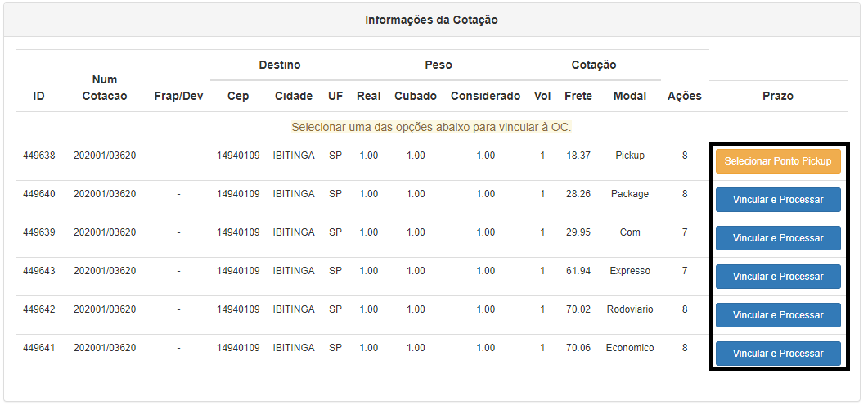The height and width of the screenshot is (406, 868).
Task: Click the ID column header
Action: point(39,96)
